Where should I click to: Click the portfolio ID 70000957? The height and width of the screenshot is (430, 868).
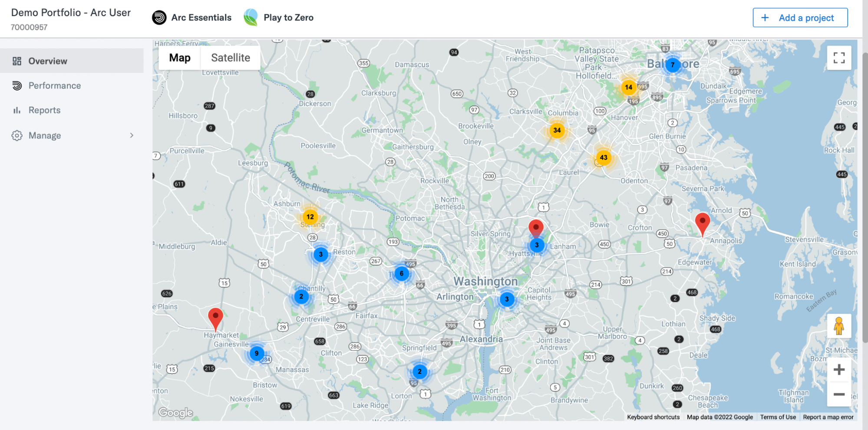pos(29,27)
